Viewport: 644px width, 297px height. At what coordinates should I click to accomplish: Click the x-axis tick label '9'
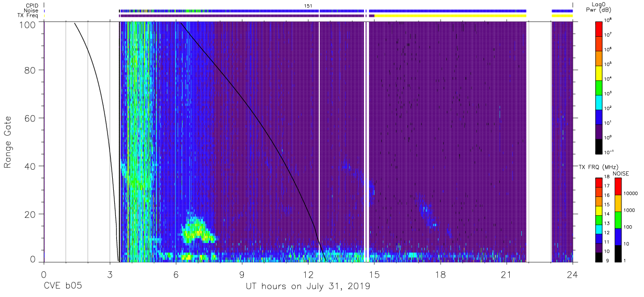[242, 274]
